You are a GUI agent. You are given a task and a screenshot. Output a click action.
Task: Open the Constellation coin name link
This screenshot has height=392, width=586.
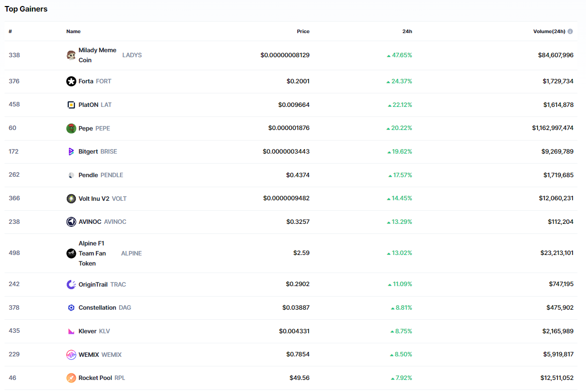pos(97,308)
